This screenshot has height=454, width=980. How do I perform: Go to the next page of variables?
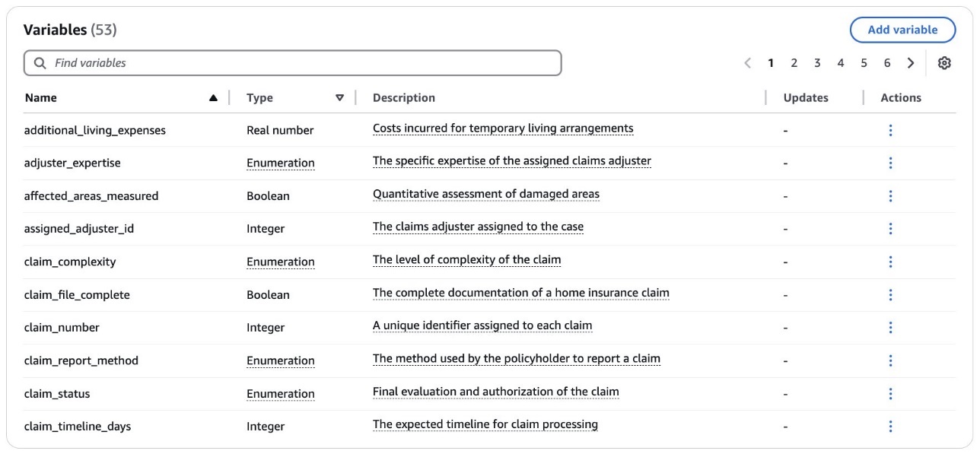(x=911, y=62)
